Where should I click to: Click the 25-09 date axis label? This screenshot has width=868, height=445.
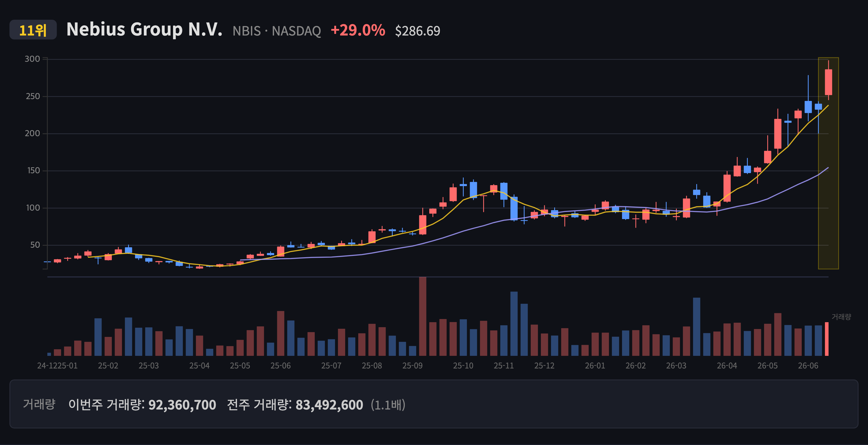point(412,366)
